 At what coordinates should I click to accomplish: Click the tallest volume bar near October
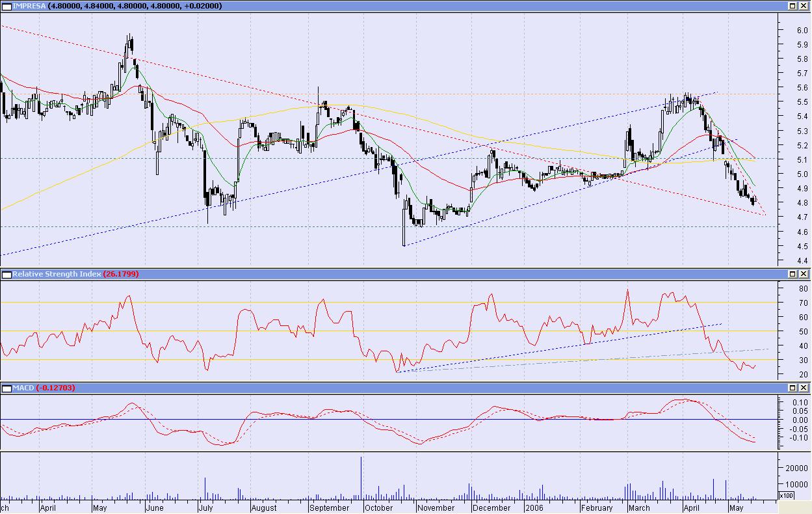click(x=361, y=478)
